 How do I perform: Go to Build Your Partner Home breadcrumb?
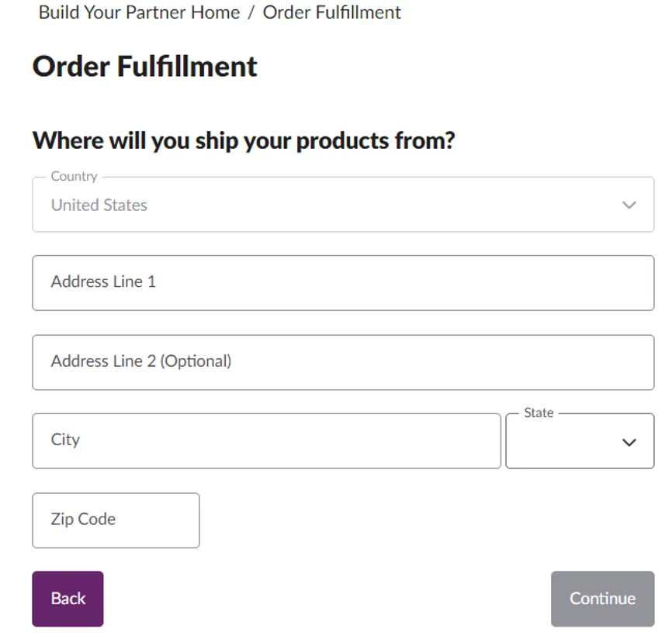140,12
